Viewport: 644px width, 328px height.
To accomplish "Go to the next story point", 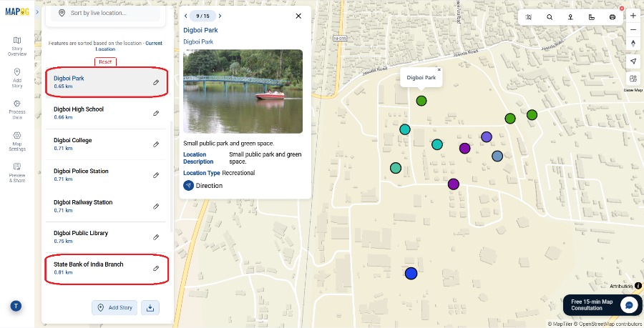I will (x=220, y=16).
